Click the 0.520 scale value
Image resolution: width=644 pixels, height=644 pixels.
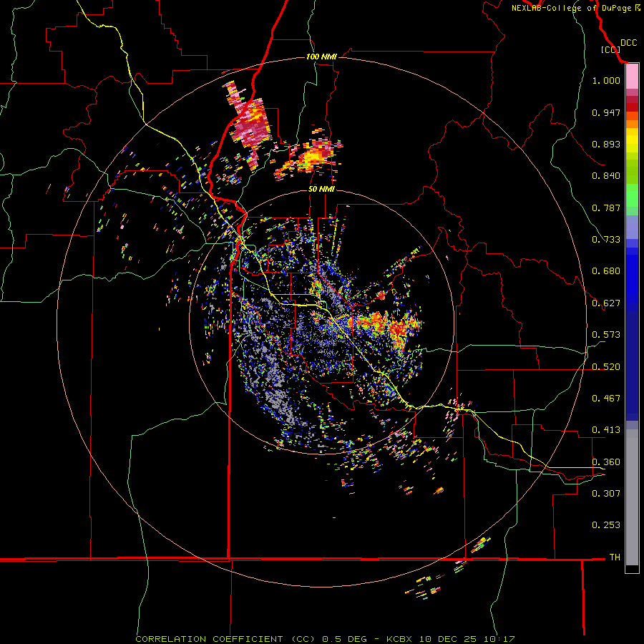coord(606,367)
